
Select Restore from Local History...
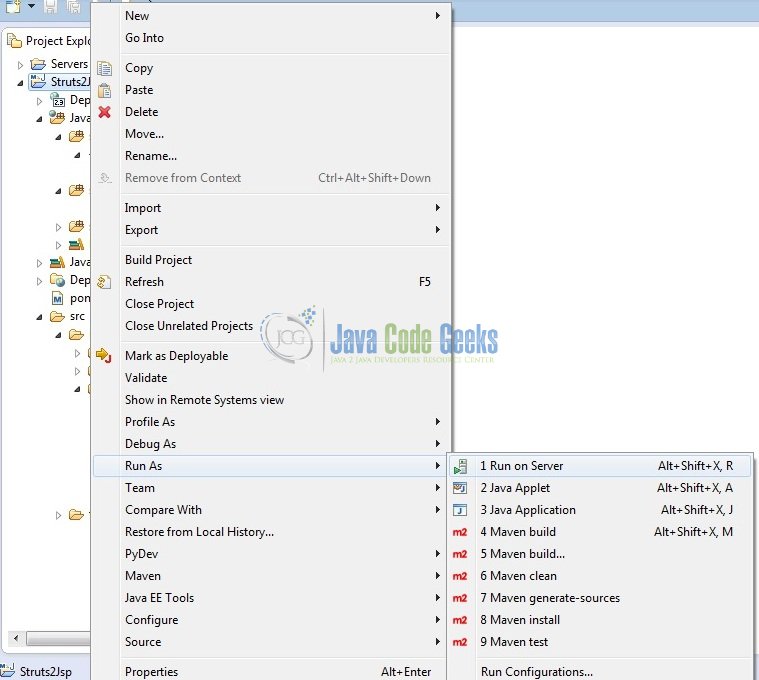(x=270, y=532)
